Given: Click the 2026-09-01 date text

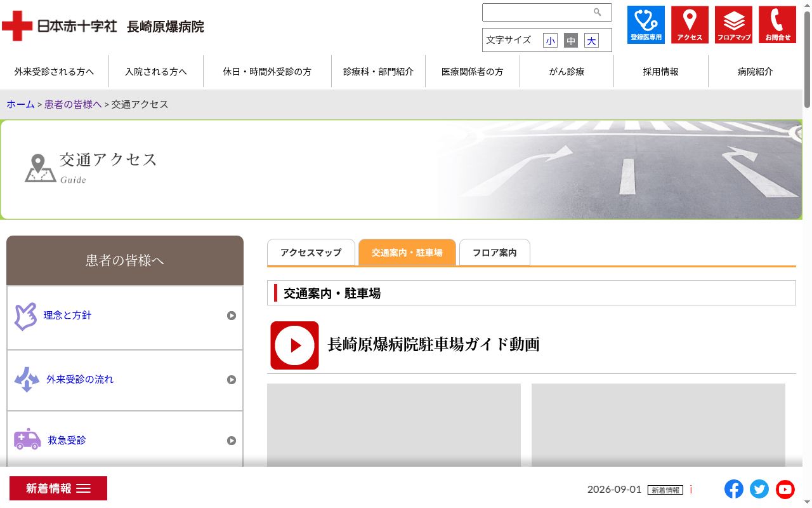Looking at the screenshot, I should 615,489.
